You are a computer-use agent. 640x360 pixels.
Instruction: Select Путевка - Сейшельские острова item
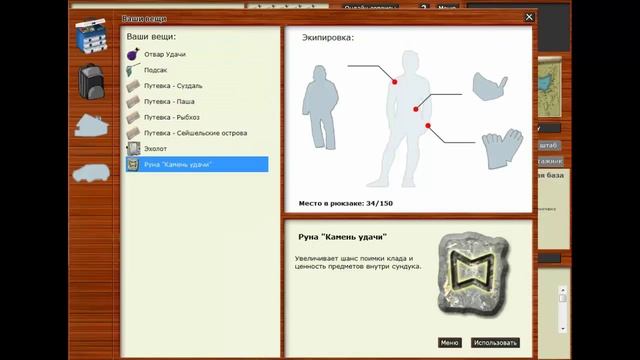[196, 133]
